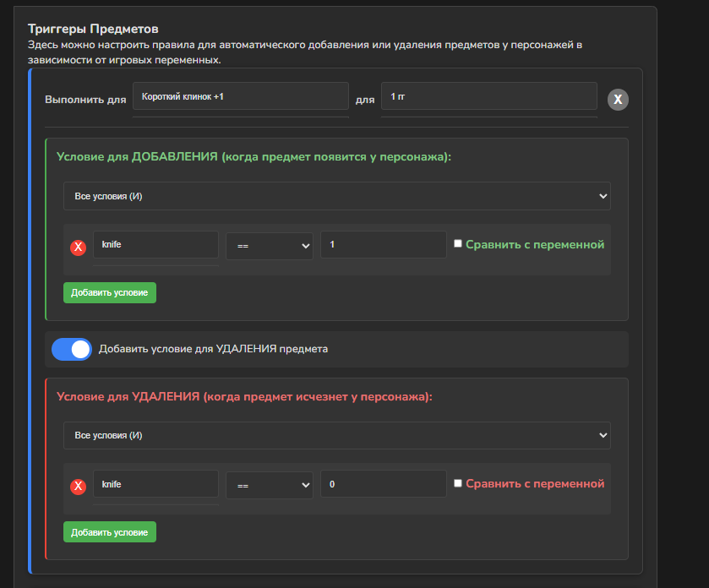Open Все условия (И) dropdown in УДАЛЕНИЯ section
Viewport: 709px width, 588px height.
point(336,435)
